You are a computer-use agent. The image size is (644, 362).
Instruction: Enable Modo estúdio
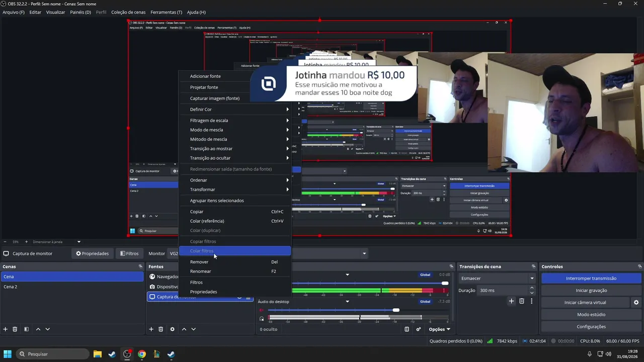click(591, 315)
